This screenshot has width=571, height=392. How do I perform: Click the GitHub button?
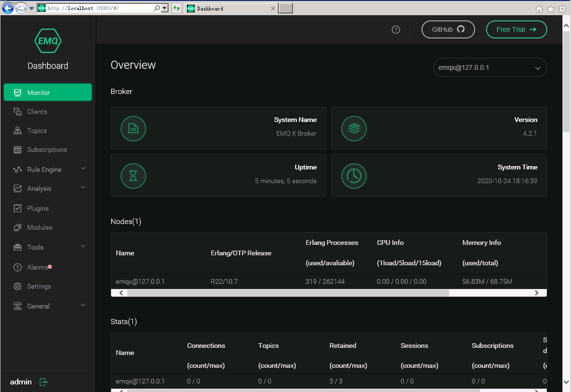448,29
